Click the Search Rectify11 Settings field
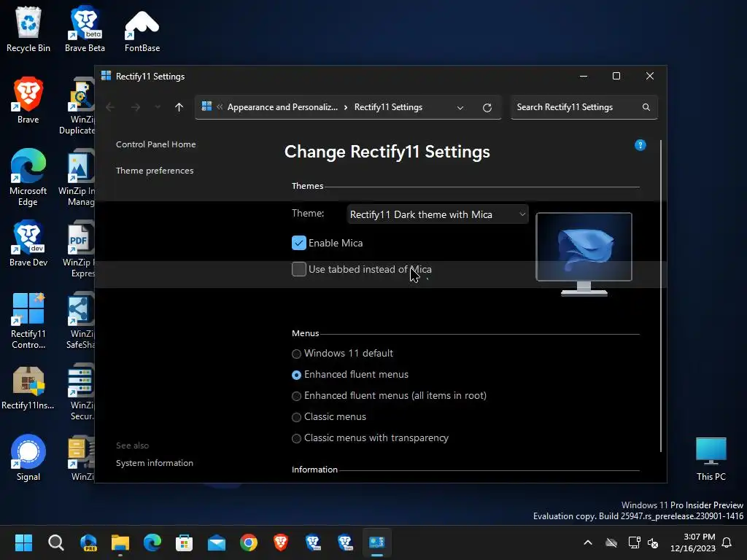Image resolution: width=747 pixels, height=560 pixels. click(x=584, y=107)
